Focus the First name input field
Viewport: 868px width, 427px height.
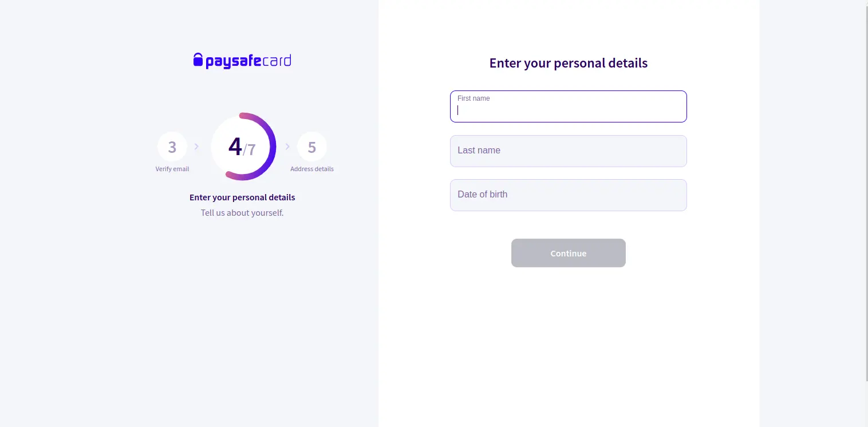tap(569, 106)
